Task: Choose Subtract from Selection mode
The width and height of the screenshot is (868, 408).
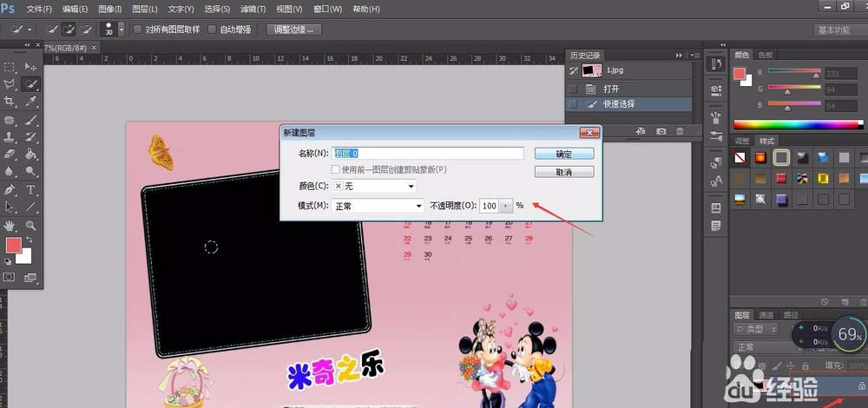Action: 86,30
